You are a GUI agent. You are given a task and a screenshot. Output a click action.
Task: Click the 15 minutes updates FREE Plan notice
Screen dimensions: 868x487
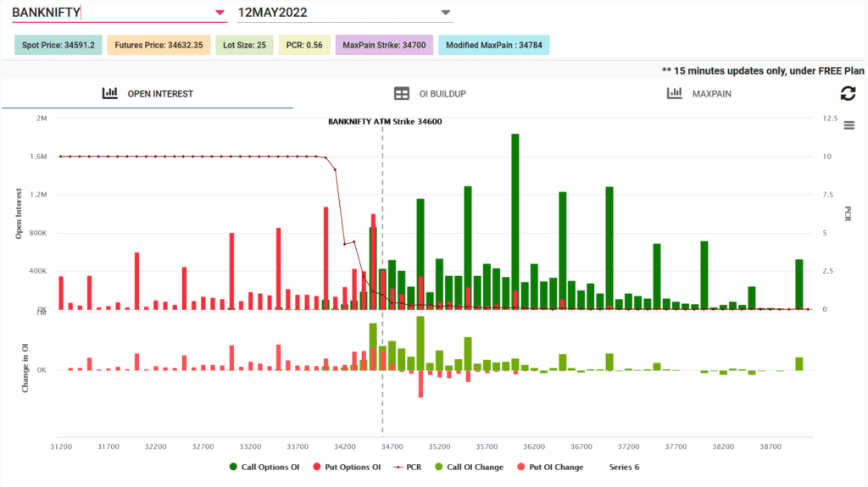tap(763, 71)
